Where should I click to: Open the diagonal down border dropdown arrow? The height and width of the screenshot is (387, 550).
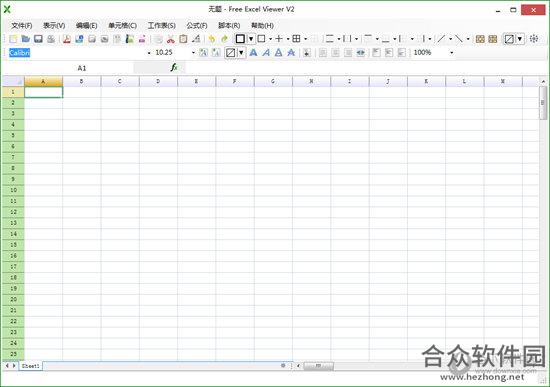coord(468,39)
